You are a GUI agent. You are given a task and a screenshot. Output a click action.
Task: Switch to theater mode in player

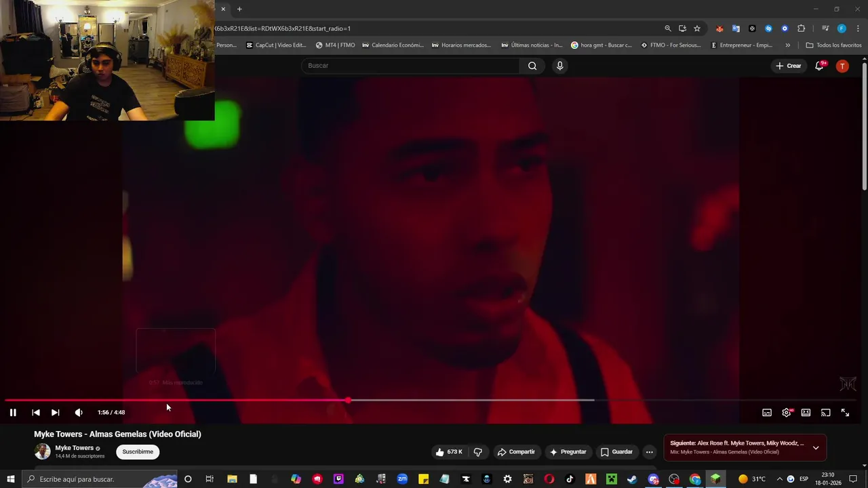806,412
